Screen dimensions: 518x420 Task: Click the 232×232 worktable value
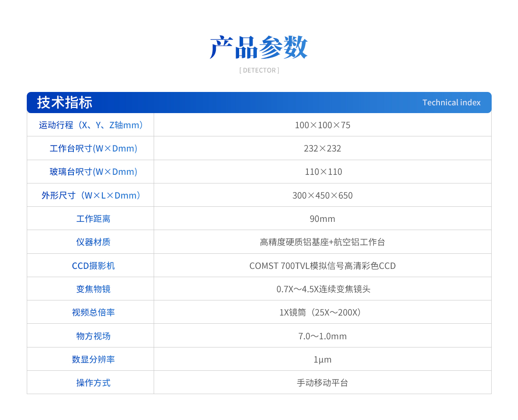click(x=322, y=148)
